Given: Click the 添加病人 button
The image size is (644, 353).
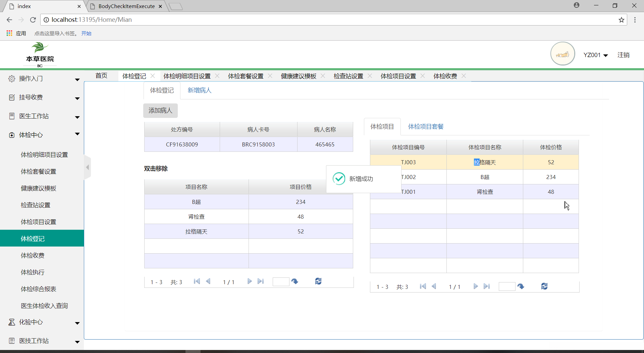Looking at the screenshot, I should 160,111.
